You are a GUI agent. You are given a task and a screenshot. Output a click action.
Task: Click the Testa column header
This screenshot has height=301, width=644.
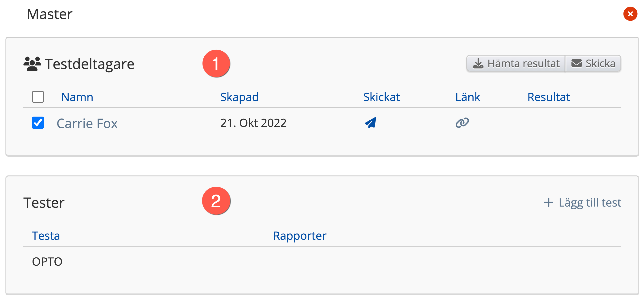pos(46,236)
